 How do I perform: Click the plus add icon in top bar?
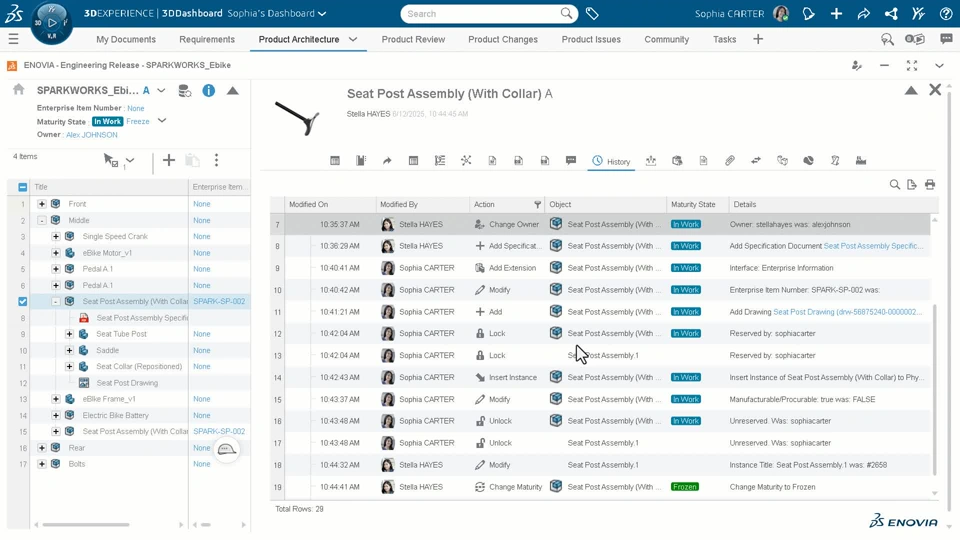[836, 13]
